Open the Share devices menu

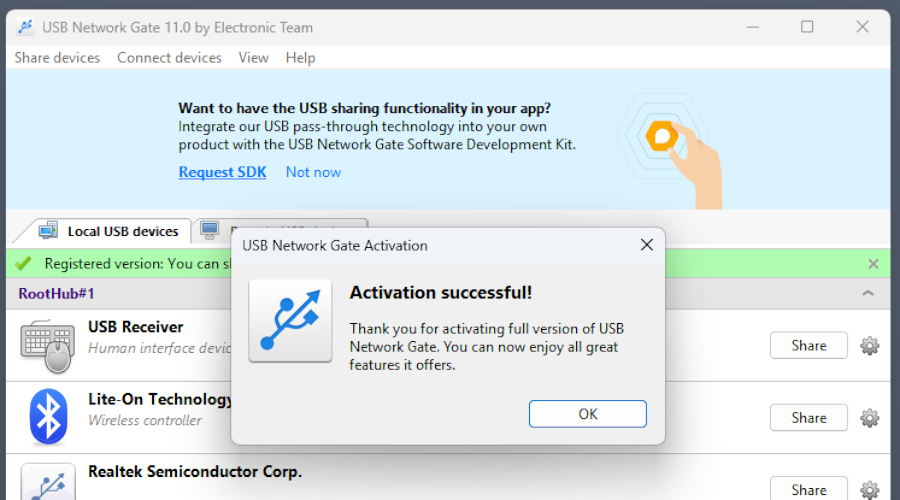tap(57, 58)
